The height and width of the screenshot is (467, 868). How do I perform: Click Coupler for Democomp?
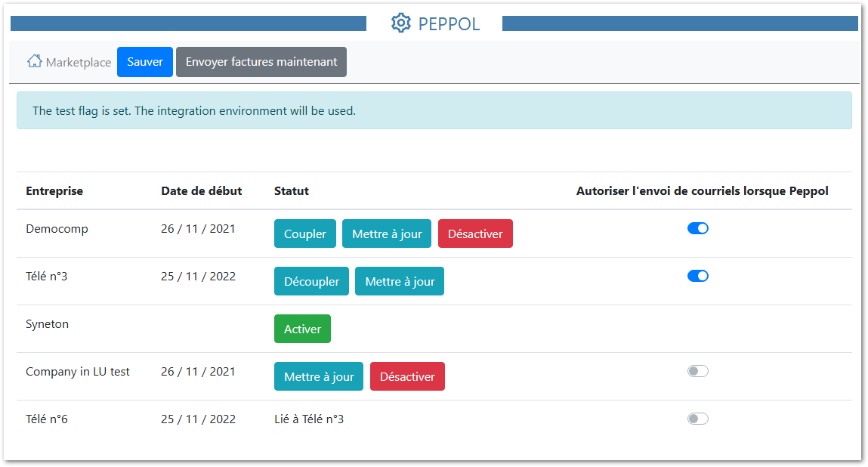304,233
